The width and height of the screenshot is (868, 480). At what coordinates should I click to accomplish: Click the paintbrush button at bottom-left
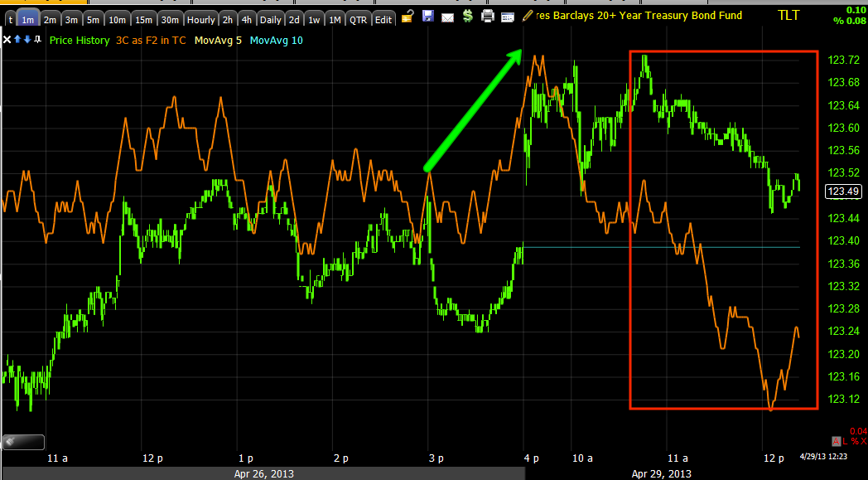(x=23, y=442)
